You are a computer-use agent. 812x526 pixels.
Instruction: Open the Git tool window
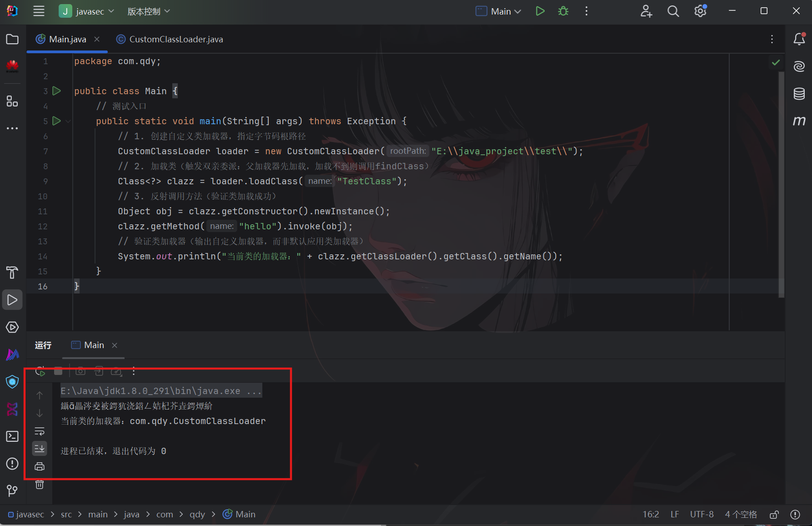[x=12, y=491]
